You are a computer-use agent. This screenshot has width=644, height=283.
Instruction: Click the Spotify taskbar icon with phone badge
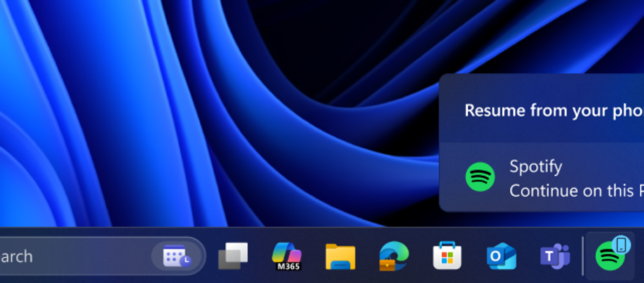coord(611,255)
